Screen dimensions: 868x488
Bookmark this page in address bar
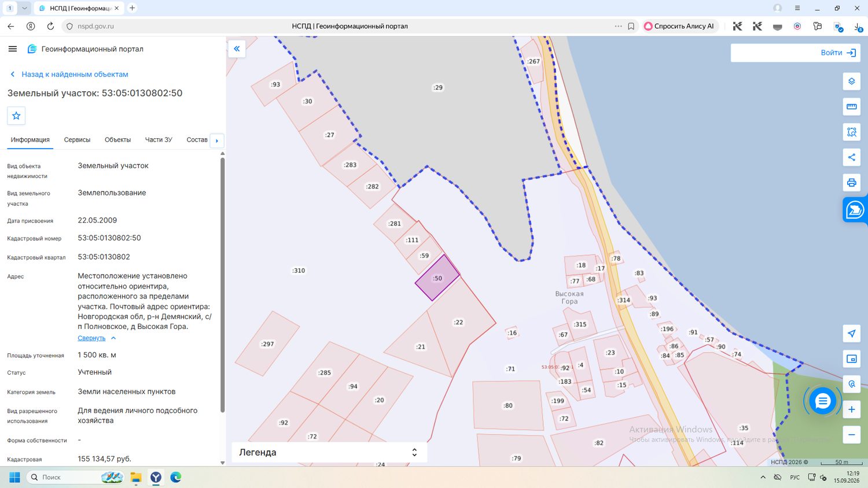pyautogui.click(x=631, y=26)
